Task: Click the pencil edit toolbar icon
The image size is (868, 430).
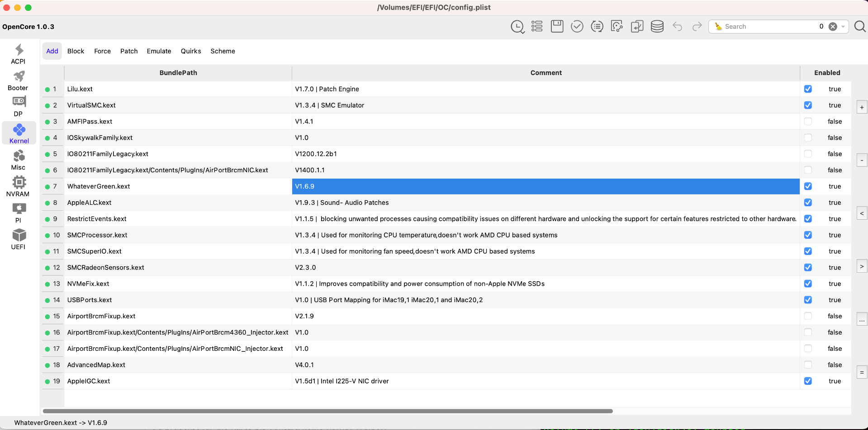Action: (x=617, y=27)
